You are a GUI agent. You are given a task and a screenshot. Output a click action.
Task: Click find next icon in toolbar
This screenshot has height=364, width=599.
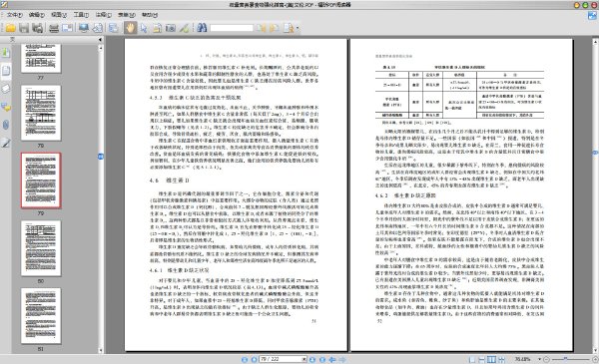click(275, 28)
